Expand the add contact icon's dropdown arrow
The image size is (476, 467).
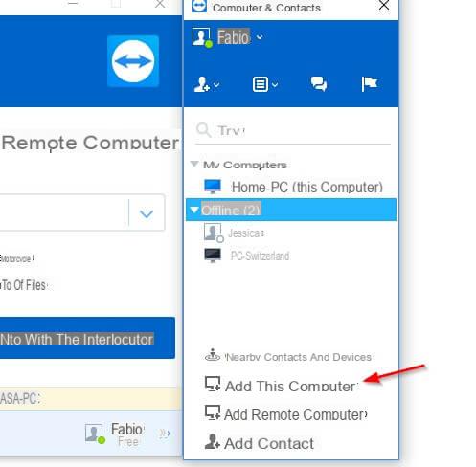point(216,85)
